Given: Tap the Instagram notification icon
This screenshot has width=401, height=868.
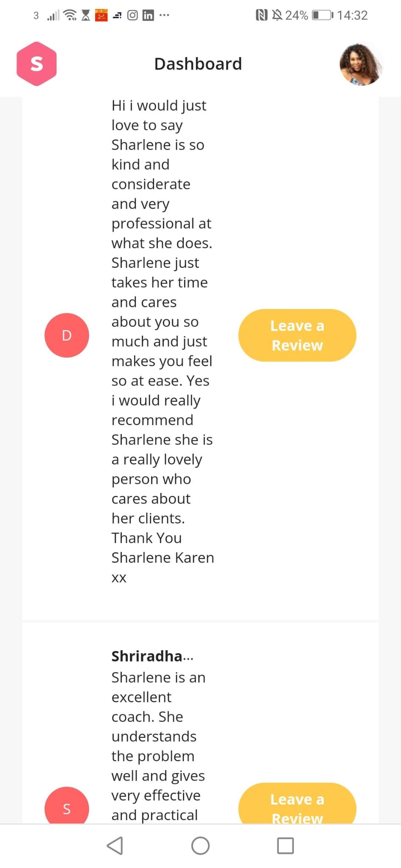Looking at the screenshot, I should (132, 16).
